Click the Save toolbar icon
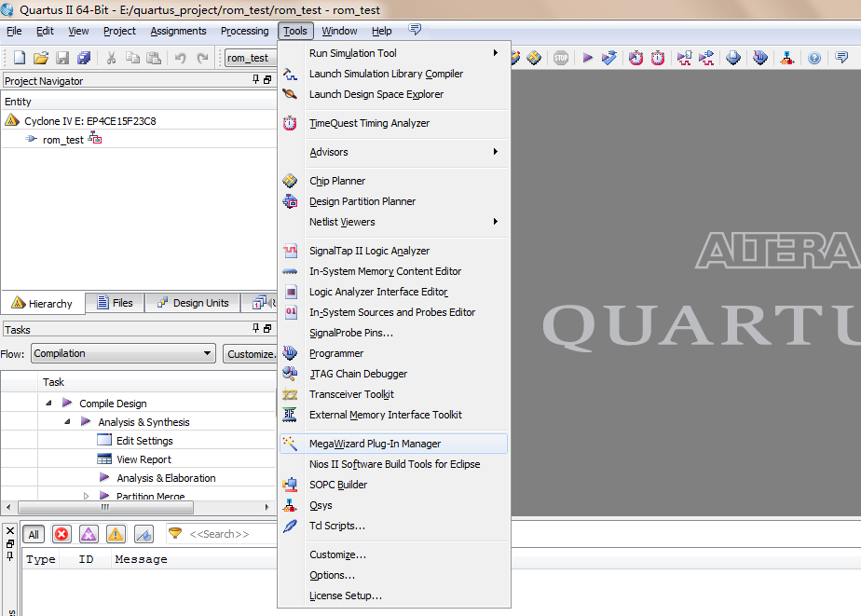Viewport: 861px width, 616px height. pos(62,58)
